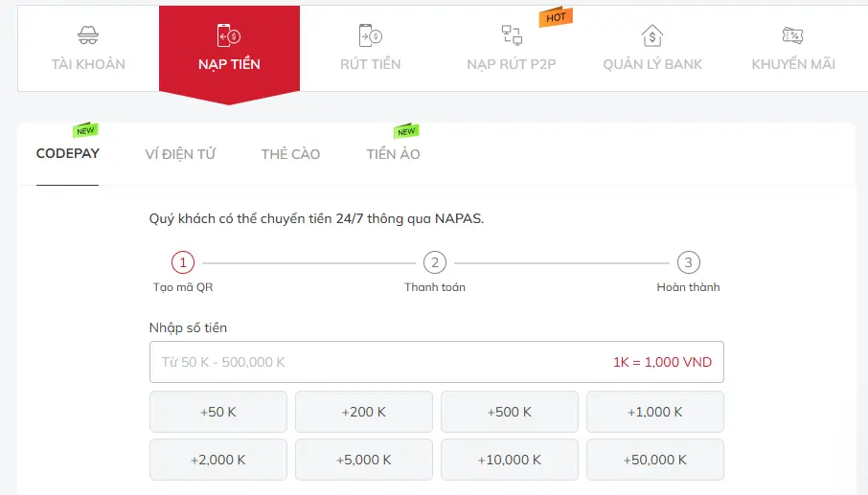Screen dimensions: 868x495
Task: Click the Khuyến Mãi coupon icon
Action: click(792, 35)
